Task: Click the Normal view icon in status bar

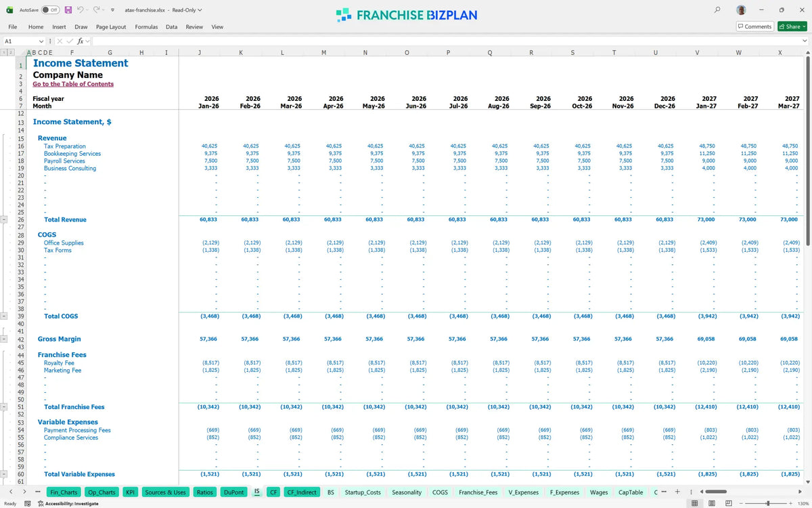Action: tap(694, 503)
